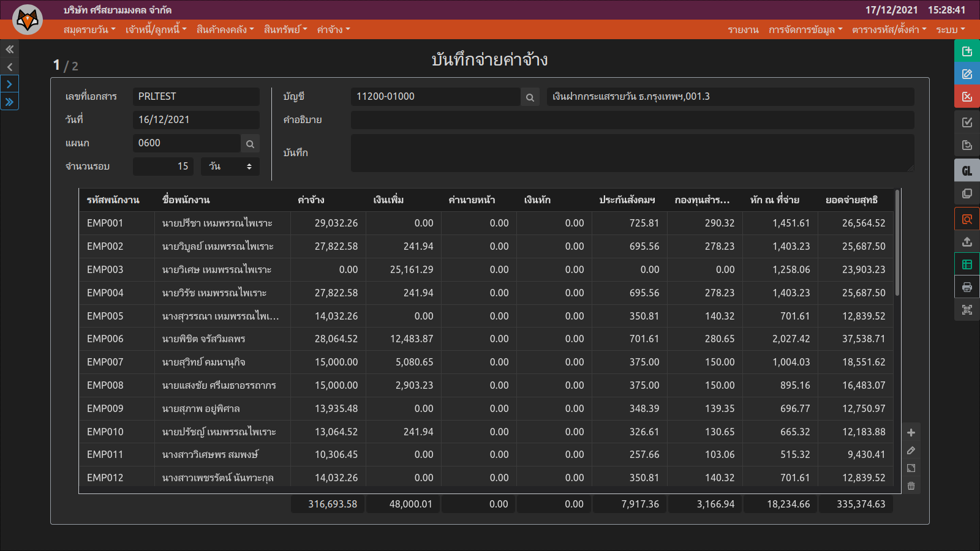The height and width of the screenshot is (551, 980).
Task: Click the upload export icon
Action: pos(967,242)
